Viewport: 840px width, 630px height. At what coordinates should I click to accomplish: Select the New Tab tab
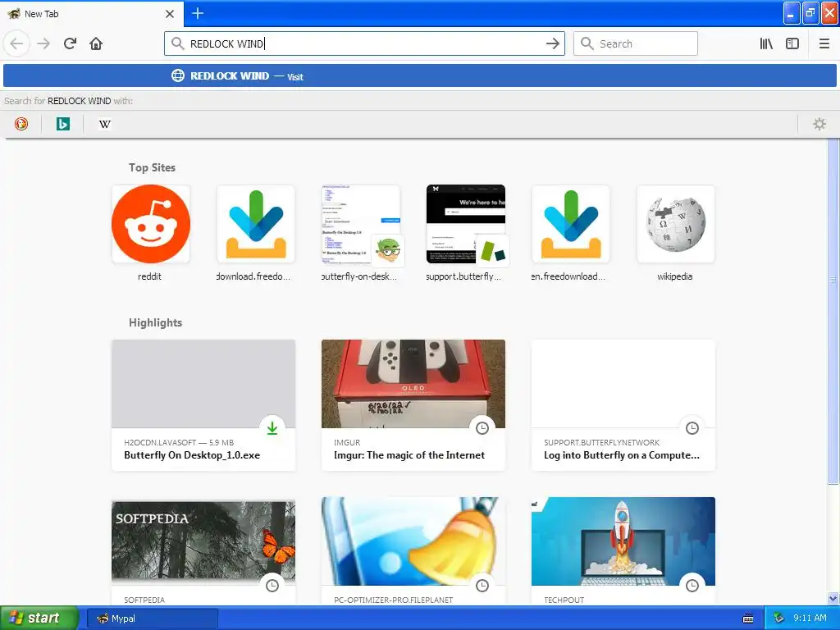91,14
